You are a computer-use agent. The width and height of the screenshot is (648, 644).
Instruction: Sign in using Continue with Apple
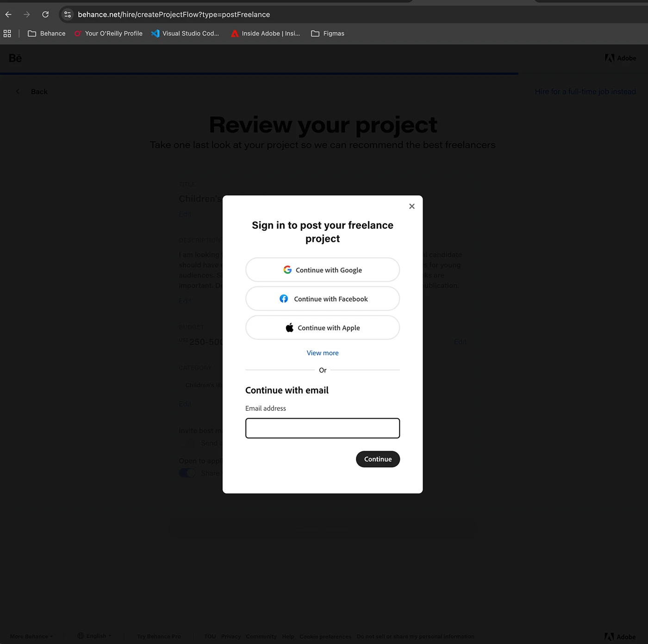323,328
